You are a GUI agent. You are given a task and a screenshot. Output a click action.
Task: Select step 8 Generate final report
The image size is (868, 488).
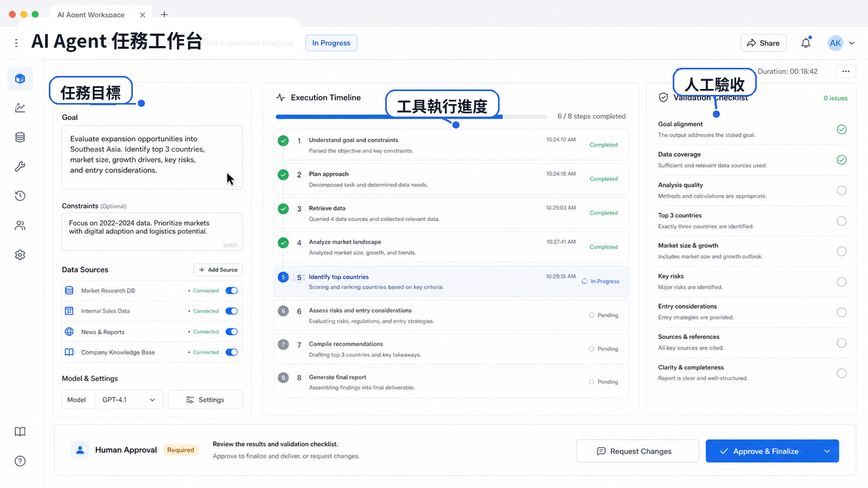pos(451,382)
